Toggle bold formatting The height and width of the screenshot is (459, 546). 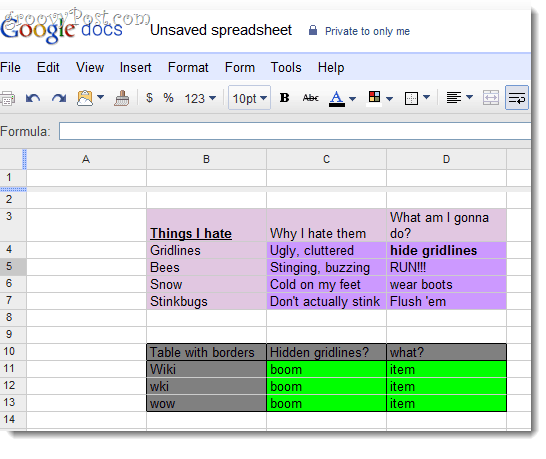click(284, 98)
